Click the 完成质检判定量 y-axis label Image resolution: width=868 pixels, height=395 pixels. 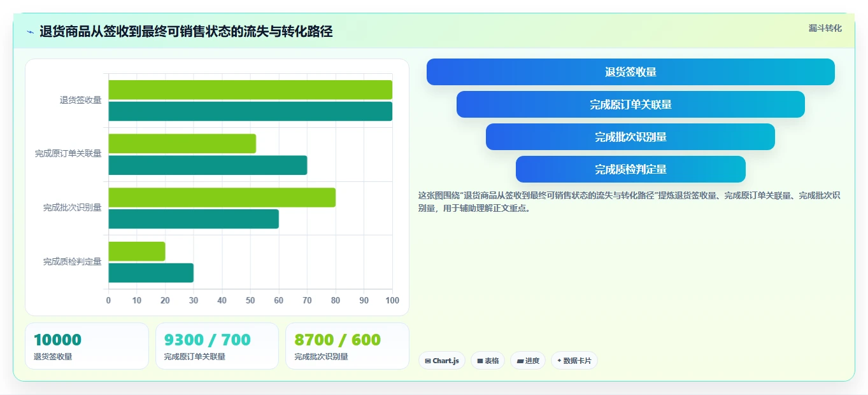pos(73,261)
